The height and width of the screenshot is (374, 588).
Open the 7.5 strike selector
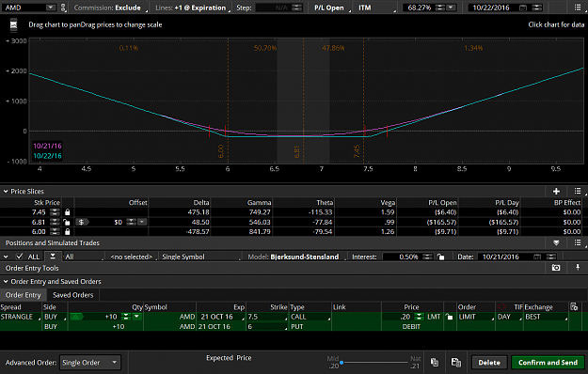267,317
